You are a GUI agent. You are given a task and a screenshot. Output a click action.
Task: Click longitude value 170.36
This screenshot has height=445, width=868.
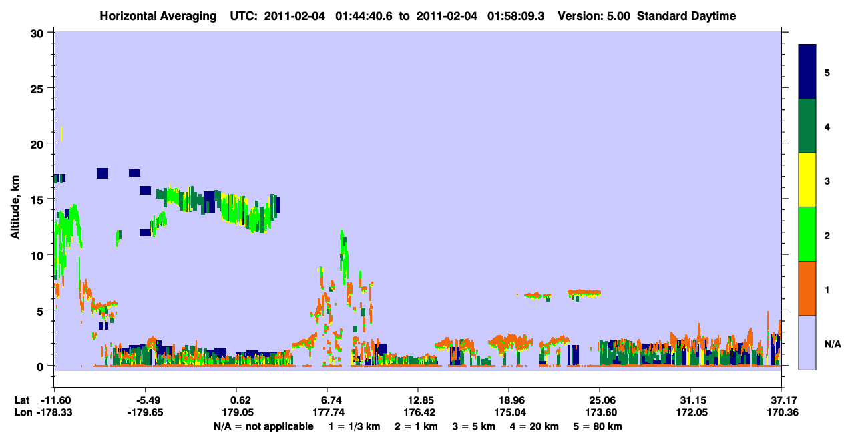click(x=781, y=412)
